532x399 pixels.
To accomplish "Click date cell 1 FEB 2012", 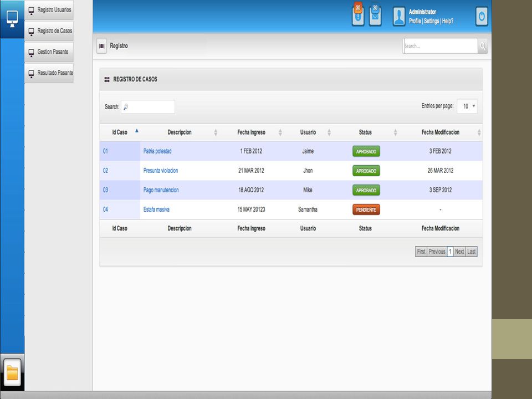I will point(251,151).
